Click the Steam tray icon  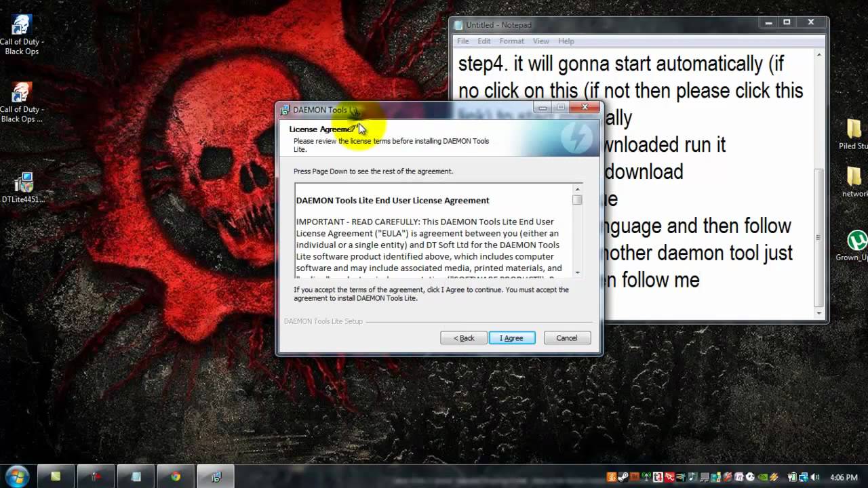623,477
